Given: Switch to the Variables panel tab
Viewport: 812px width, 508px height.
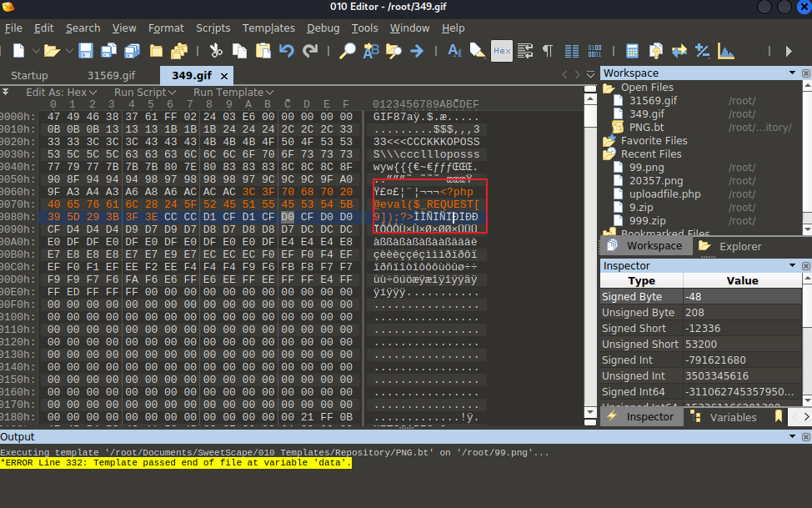Looking at the screenshot, I should coord(724,417).
